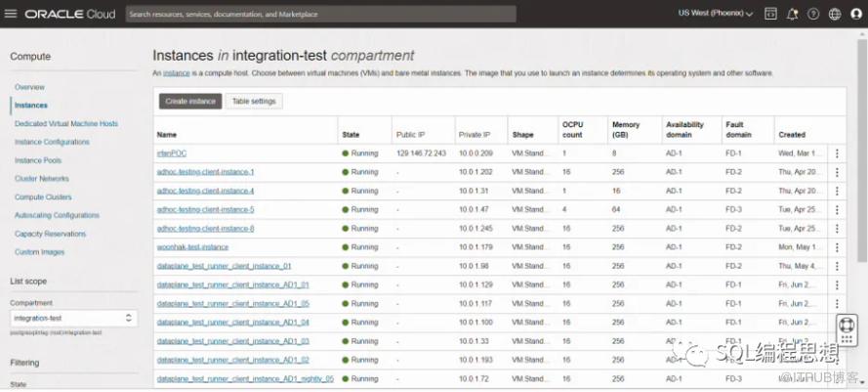Open the user profile avatar

tap(856, 14)
